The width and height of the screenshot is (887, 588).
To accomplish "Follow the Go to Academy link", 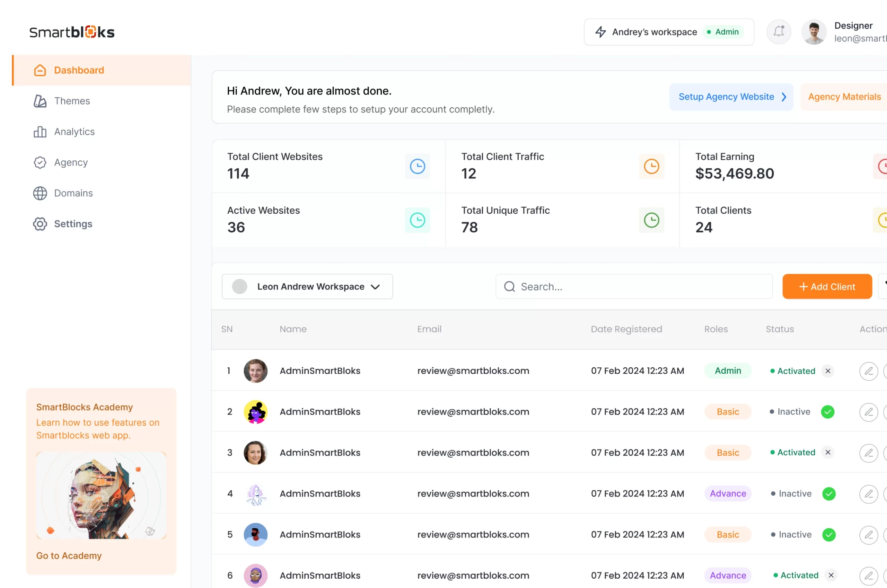I will (x=69, y=555).
